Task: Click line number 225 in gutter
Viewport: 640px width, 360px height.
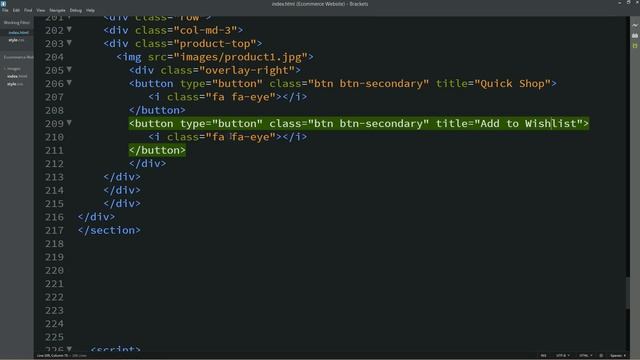Action: [54, 337]
